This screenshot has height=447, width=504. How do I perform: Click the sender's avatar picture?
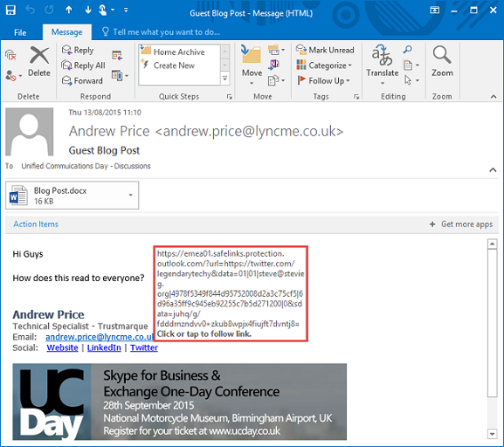tap(29, 132)
